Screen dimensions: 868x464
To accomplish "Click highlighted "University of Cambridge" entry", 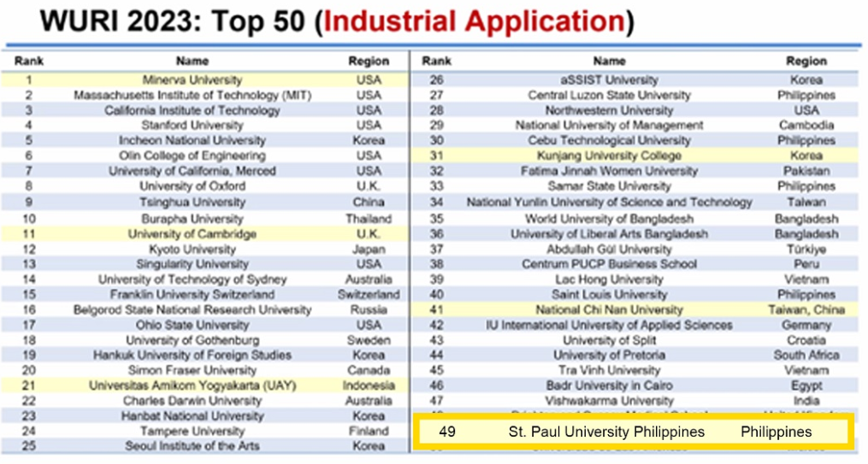I will (192, 234).
